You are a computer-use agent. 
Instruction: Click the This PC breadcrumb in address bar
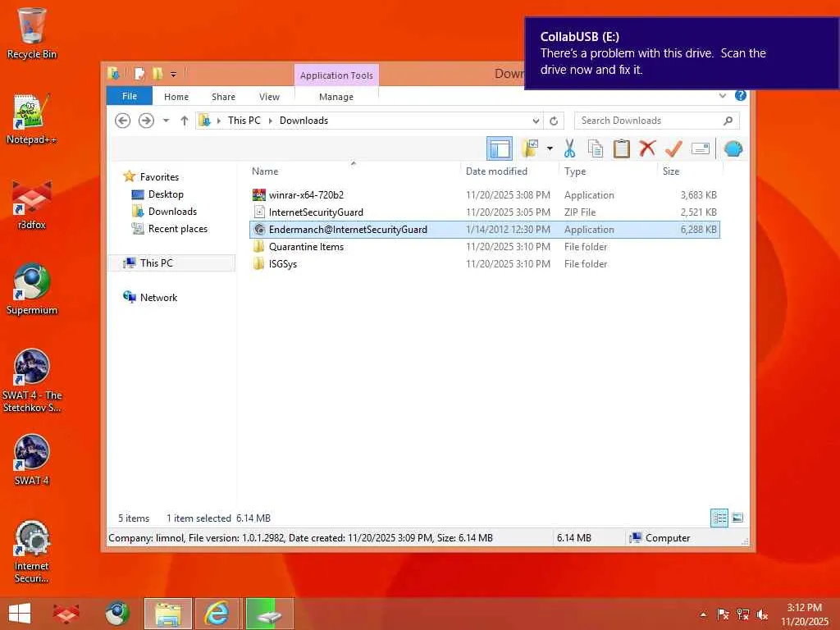[x=244, y=121]
